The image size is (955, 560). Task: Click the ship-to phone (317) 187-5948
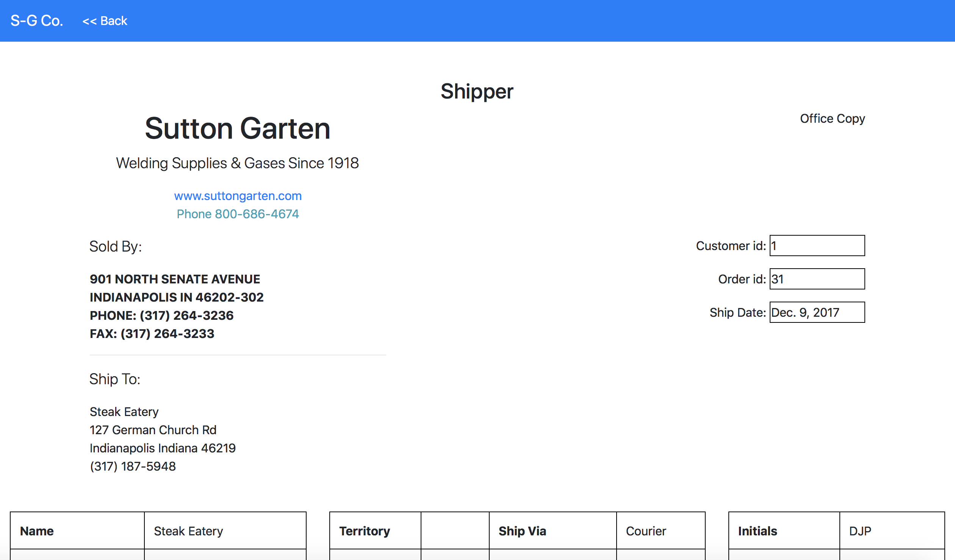[133, 466]
